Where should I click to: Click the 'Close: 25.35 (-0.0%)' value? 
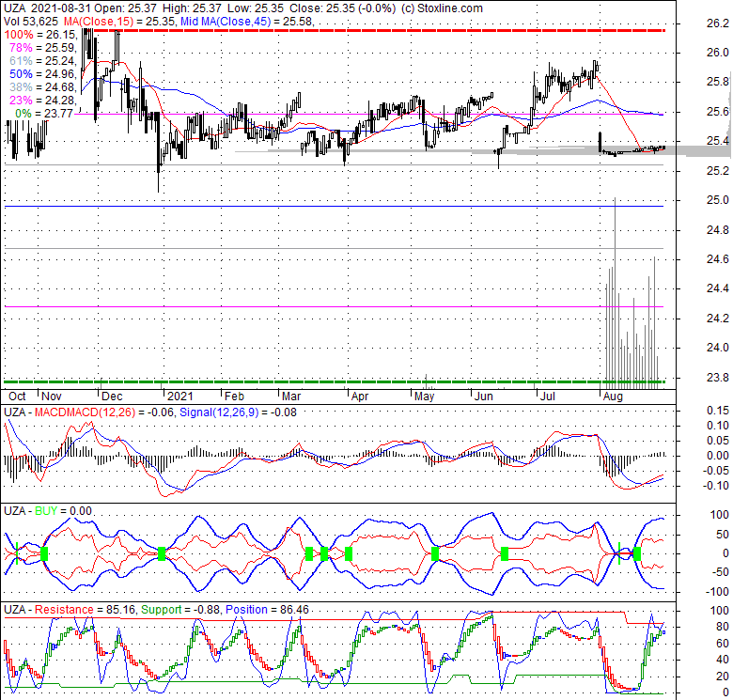[343, 8]
